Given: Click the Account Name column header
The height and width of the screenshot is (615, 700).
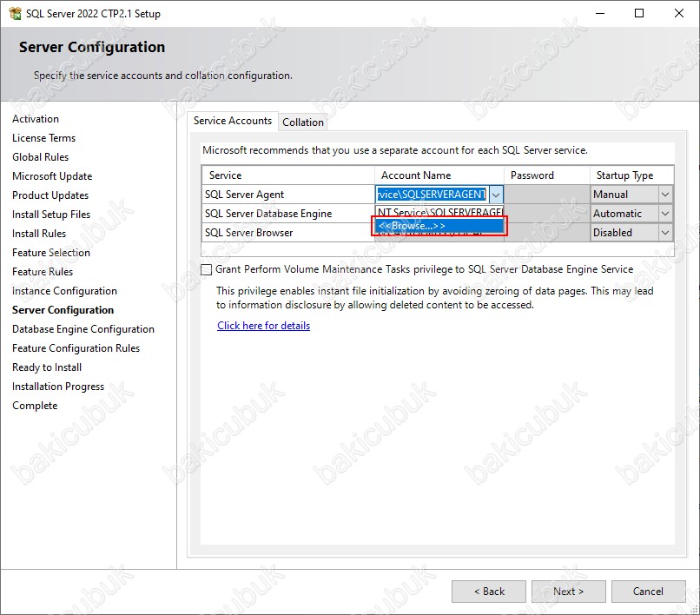Looking at the screenshot, I should pyautogui.click(x=439, y=175).
